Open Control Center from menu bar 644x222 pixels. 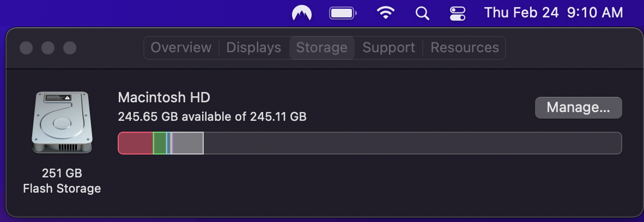pyautogui.click(x=458, y=13)
